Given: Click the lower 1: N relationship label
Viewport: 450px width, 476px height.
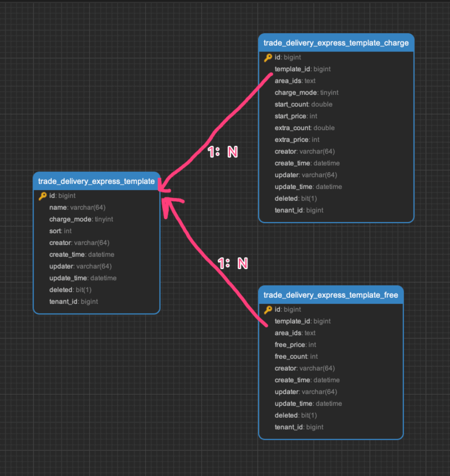Looking at the screenshot, I should (x=232, y=263).
